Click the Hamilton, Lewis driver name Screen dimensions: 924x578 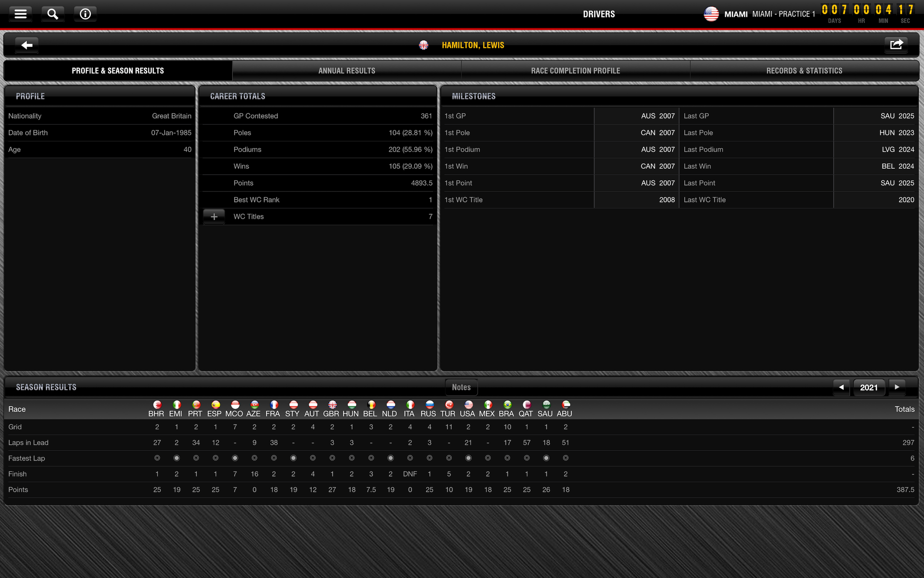point(473,45)
